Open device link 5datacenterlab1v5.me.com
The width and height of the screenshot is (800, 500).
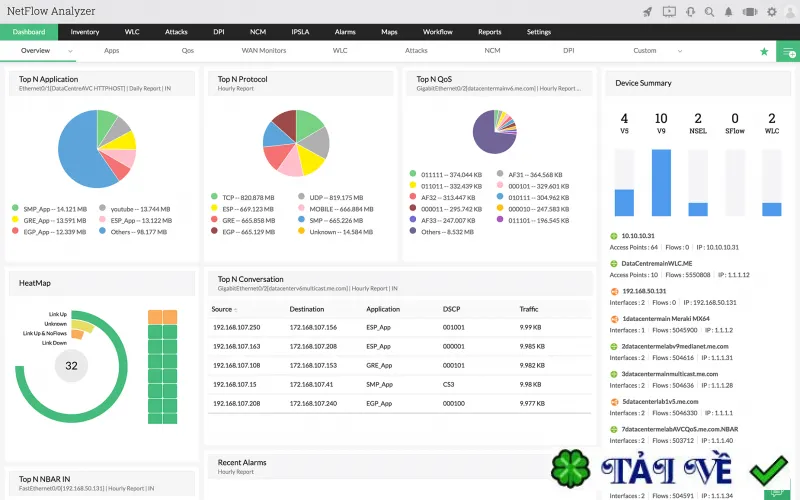[x=660, y=402]
